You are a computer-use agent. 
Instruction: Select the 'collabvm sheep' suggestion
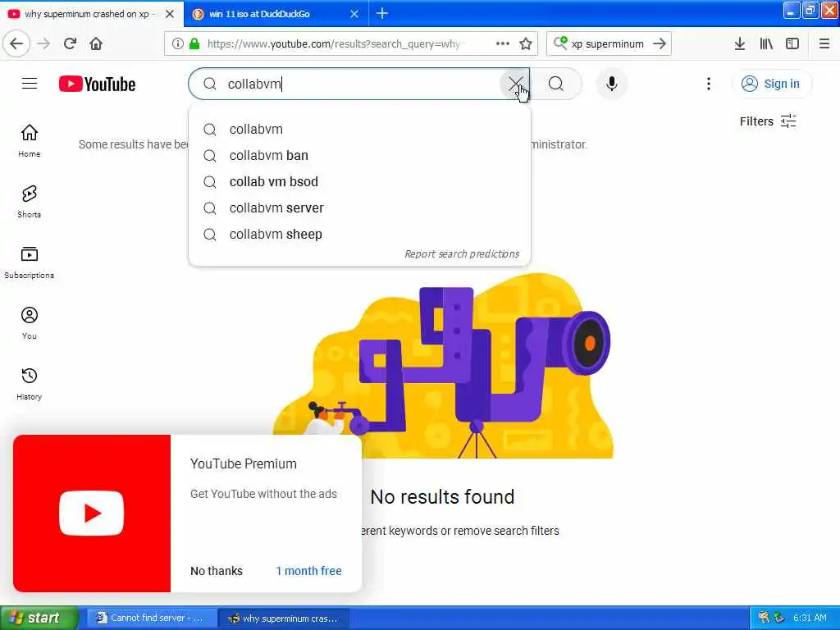[x=359, y=234]
